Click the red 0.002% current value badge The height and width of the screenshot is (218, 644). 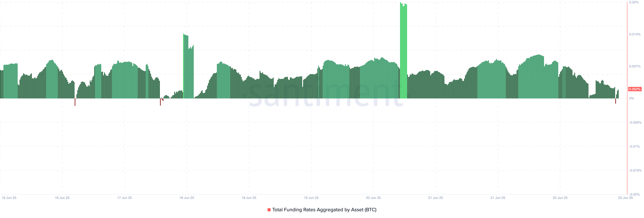tap(635, 89)
